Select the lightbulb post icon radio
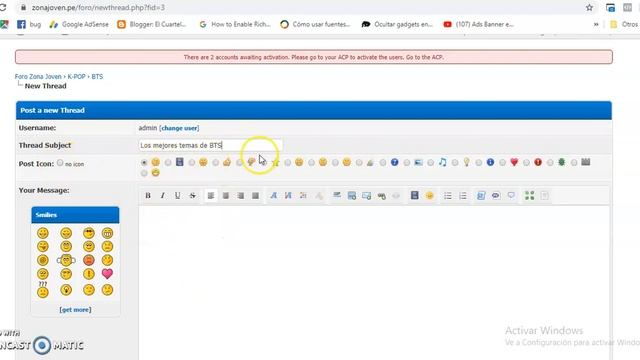The width and height of the screenshot is (640, 360). point(455,163)
